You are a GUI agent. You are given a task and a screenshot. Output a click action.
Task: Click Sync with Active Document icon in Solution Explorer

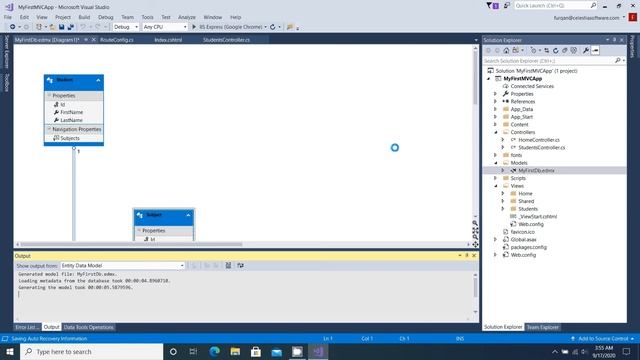(547, 51)
